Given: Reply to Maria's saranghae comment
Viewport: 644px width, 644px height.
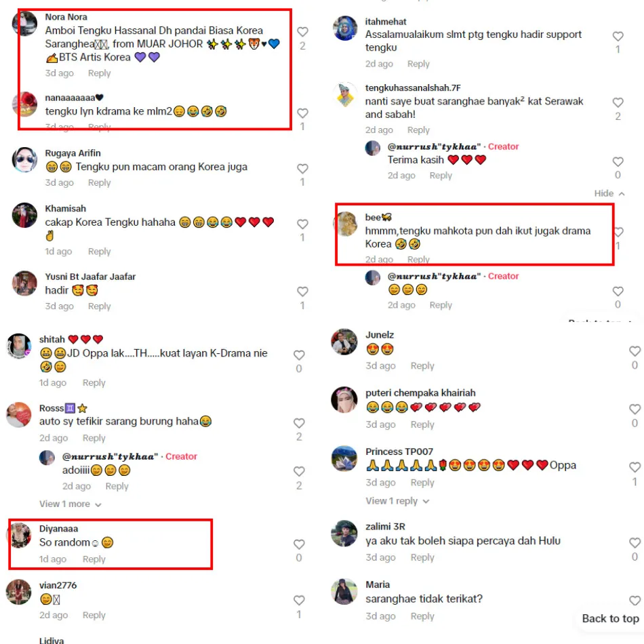Looking at the screenshot, I should point(422,616).
